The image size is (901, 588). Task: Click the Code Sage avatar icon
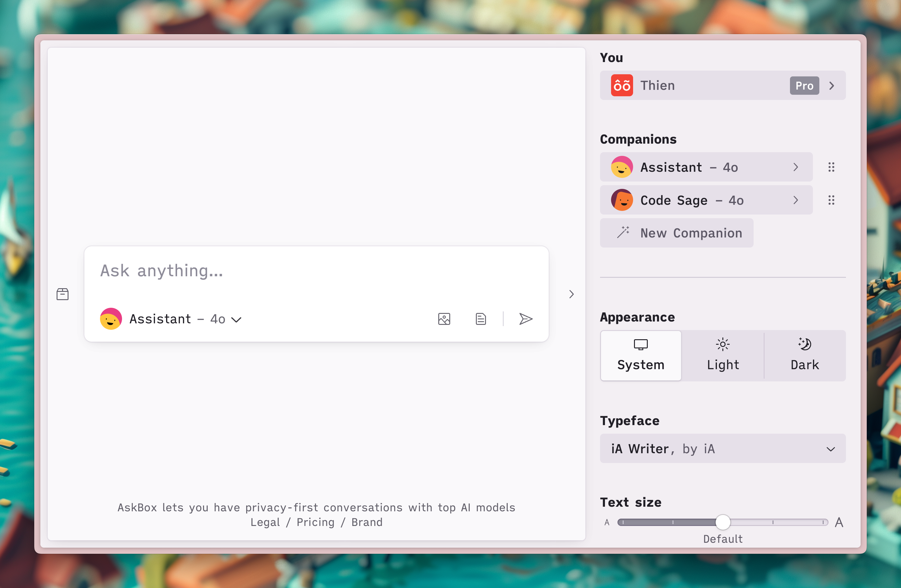pyautogui.click(x=621, y=200)
